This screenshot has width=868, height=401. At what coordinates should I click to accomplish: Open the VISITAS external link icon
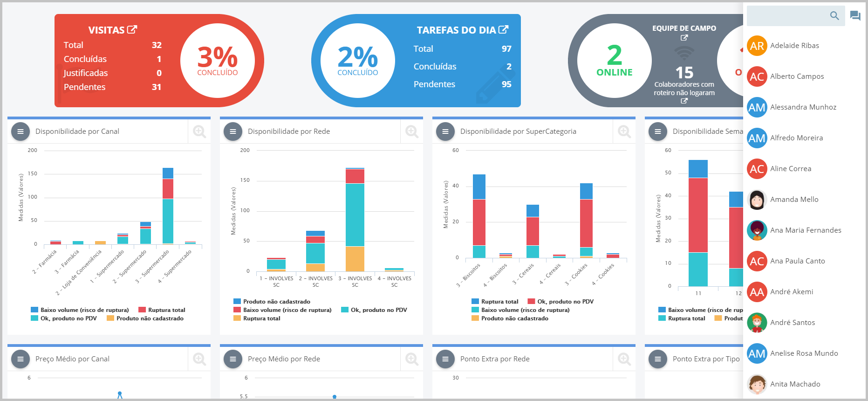pyautogui.click(x=132, y=29)
